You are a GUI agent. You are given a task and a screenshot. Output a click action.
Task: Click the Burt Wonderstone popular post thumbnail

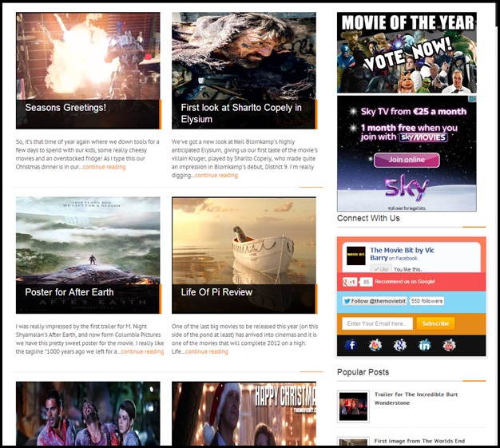pos(353,406)
